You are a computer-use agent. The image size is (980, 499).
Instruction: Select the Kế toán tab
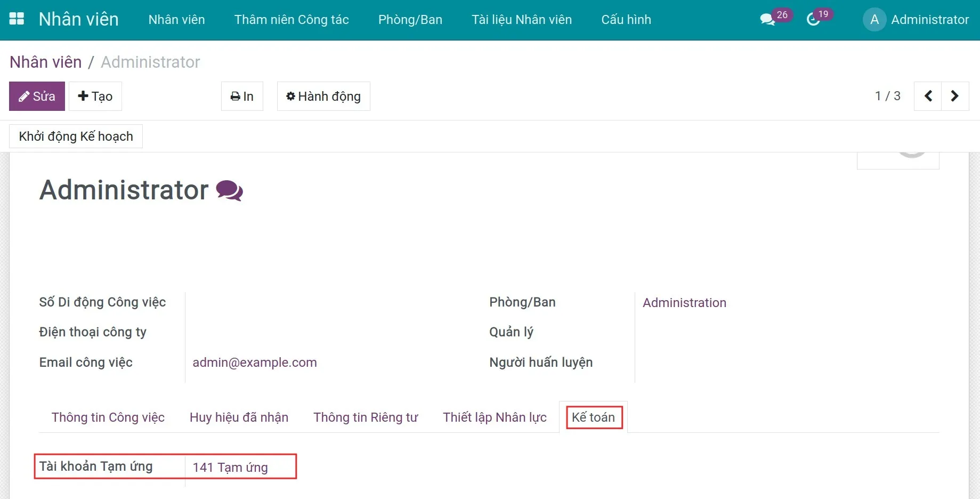pyautogui.click(x=594, y=417)
